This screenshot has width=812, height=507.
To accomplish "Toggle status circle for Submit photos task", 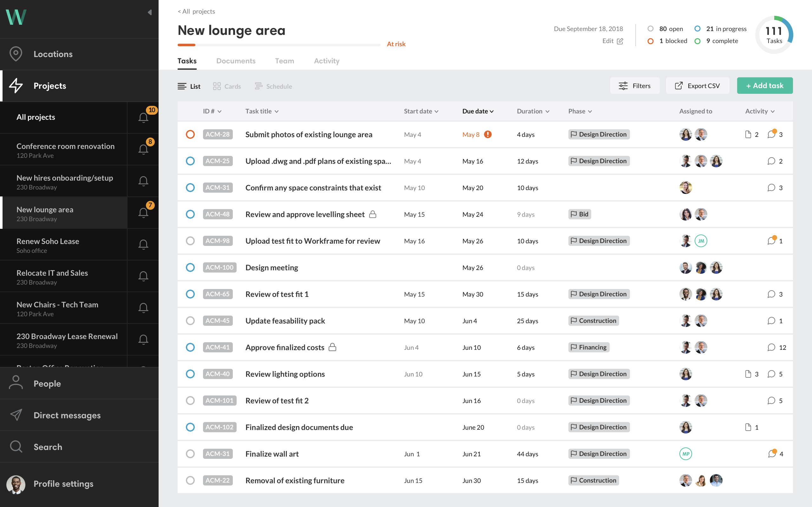I will tap(190, 134).
